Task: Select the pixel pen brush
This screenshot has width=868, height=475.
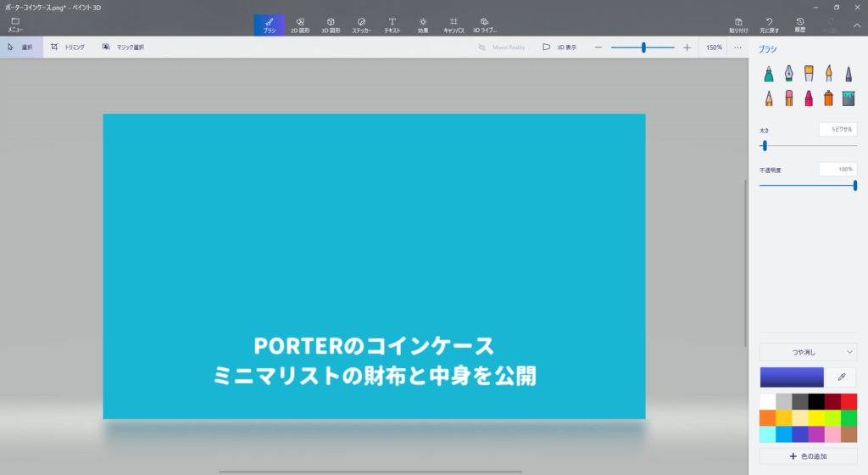Action: click(849, 74)
